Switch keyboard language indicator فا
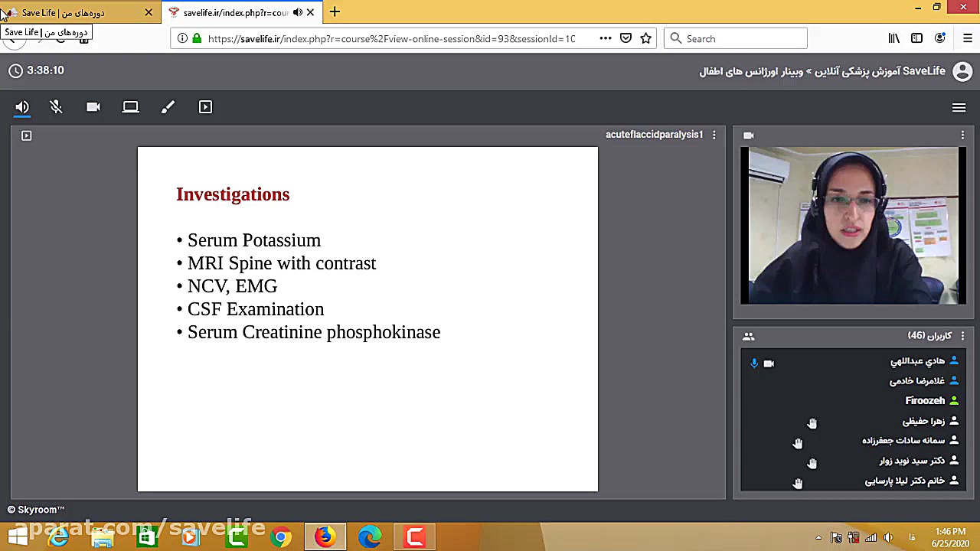This screenshot has width=980, height=551. coord(911,538)
